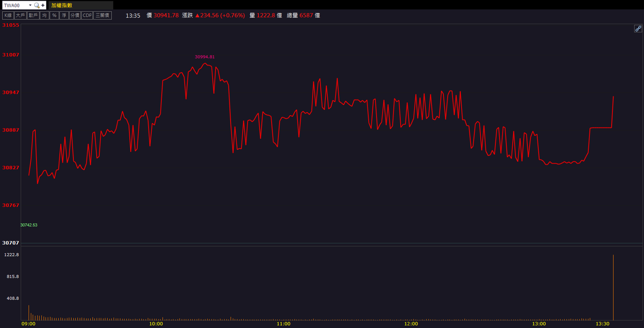Viewport: 644px width, 328px height.
Task: Toggle the % percentage scale button
Action: 54,15
